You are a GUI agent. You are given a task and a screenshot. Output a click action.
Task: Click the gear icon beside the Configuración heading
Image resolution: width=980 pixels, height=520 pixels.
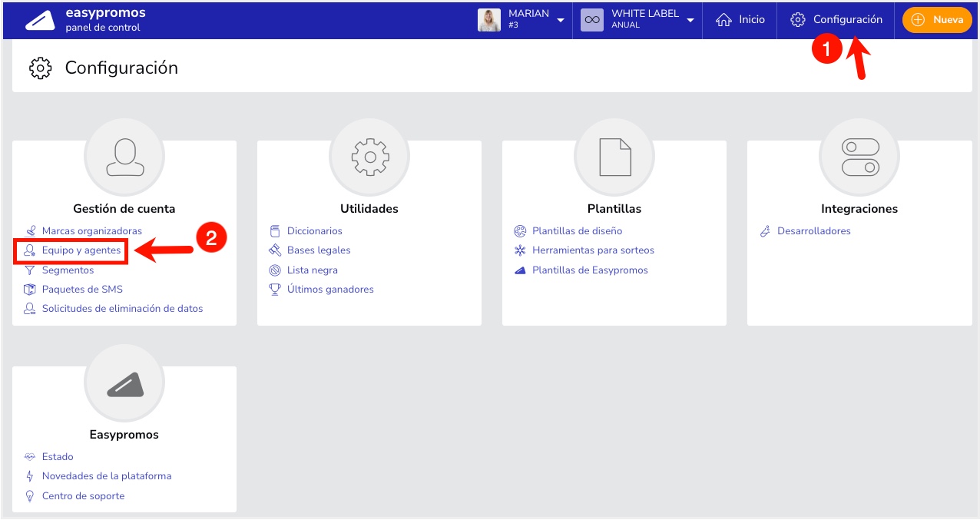tap(40, 68)
